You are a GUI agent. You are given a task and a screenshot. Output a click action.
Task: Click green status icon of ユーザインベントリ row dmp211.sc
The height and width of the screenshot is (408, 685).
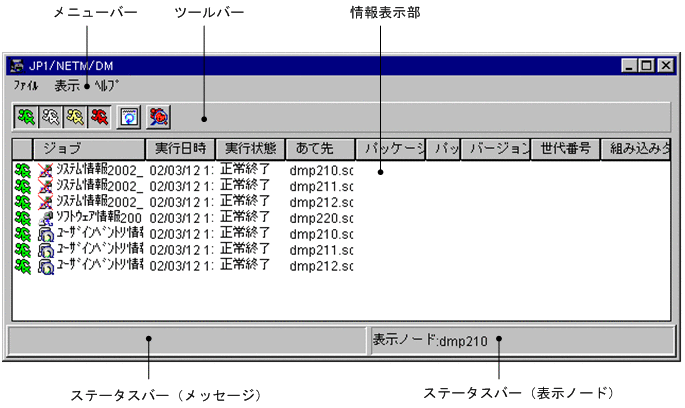[23, 250]
